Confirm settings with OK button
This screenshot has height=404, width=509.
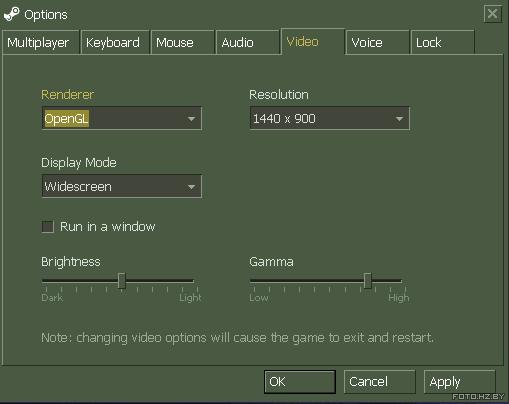300,382
